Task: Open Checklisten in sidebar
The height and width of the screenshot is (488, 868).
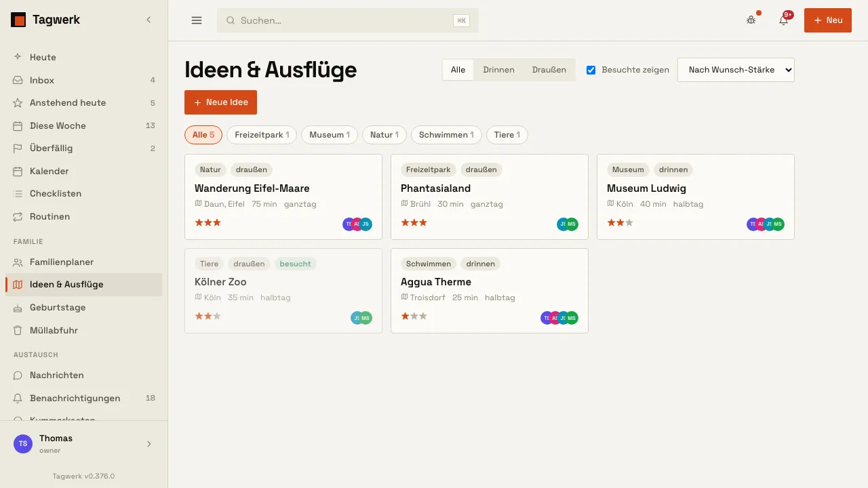Action: tap(84, 194)
